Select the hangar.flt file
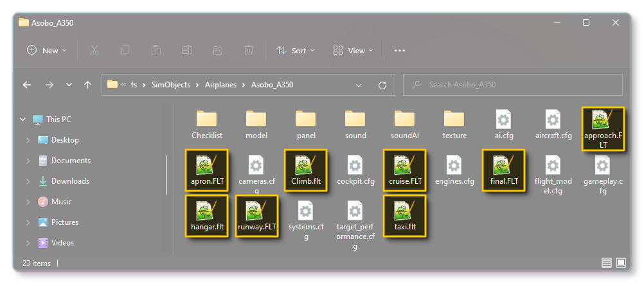The image size is (644, 284). click(206, 216)
